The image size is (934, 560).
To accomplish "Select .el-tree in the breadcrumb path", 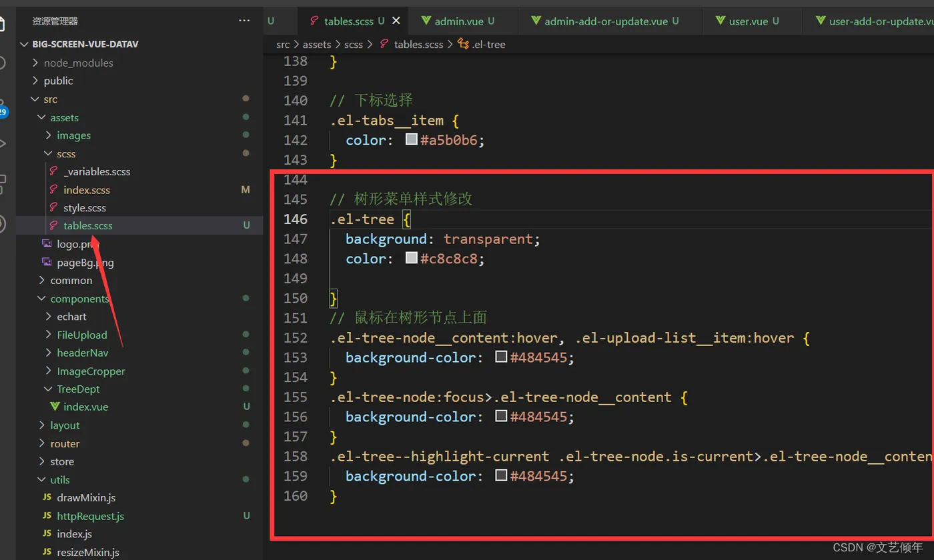I will (x=488, y=44).
